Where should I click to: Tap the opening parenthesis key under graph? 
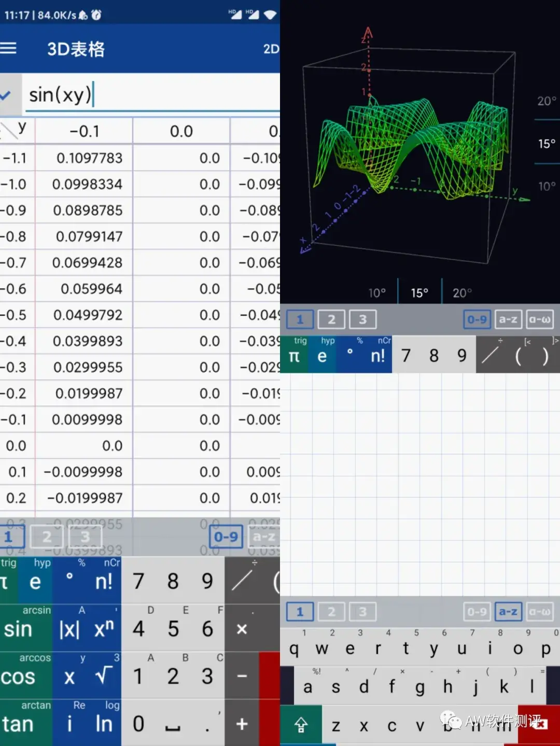tap(517, 355)
